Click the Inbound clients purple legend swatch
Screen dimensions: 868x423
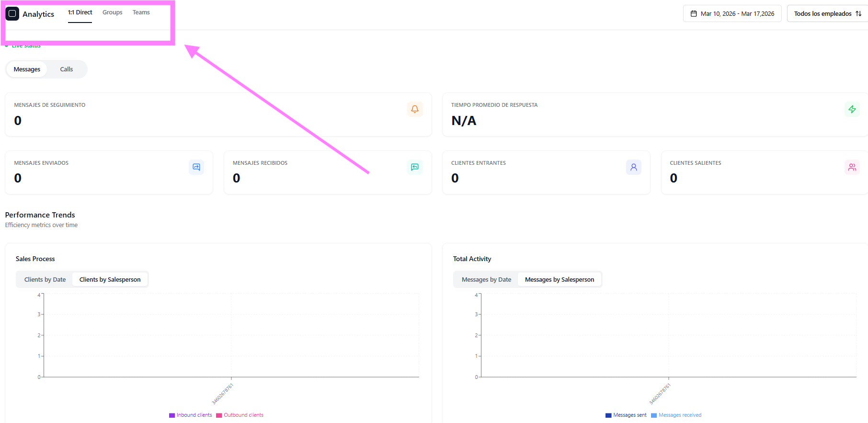coord(172,415)
